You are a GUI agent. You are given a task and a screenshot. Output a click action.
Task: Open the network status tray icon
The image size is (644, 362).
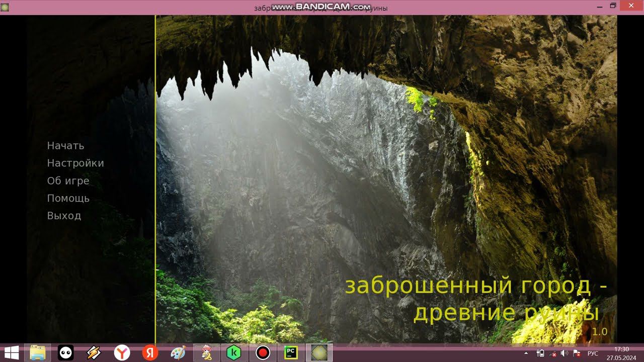(x=553, y=353)
